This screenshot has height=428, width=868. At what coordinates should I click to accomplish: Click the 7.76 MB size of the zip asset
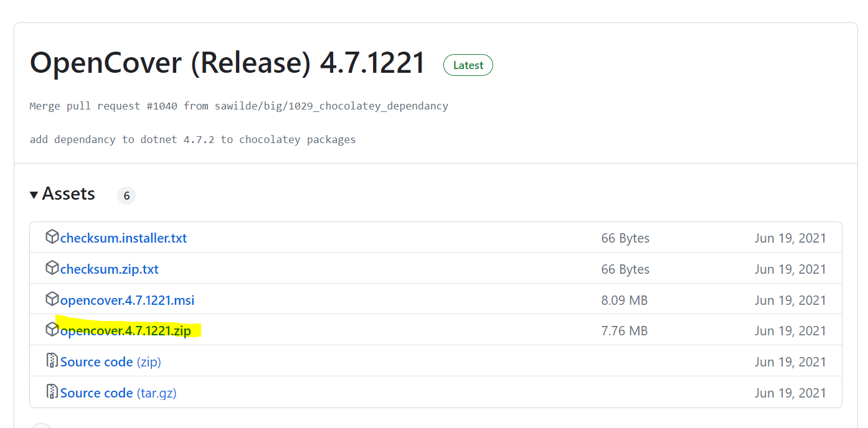click(624, 331)
